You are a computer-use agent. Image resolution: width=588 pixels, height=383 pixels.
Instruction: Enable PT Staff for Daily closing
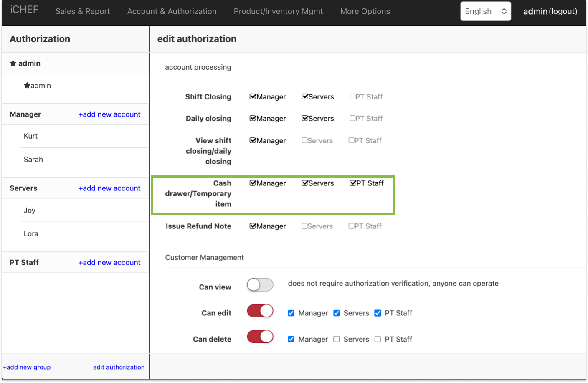pos(352,118)
